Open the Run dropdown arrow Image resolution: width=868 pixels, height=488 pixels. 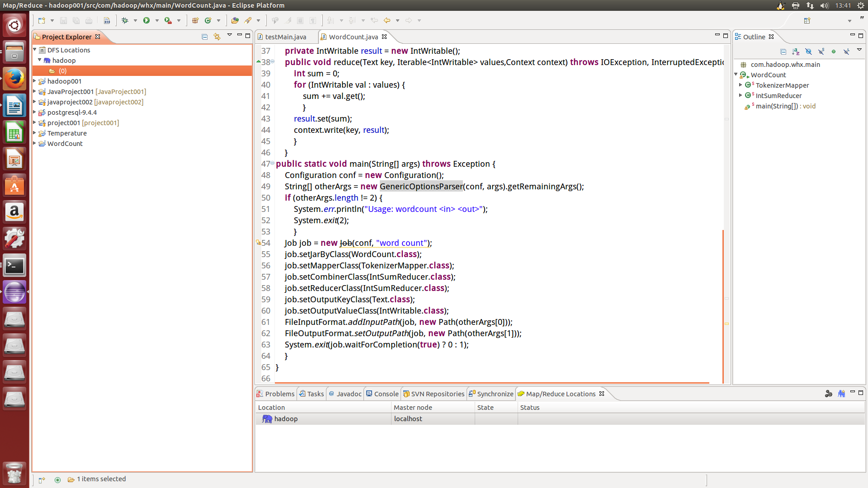[157, 20]
